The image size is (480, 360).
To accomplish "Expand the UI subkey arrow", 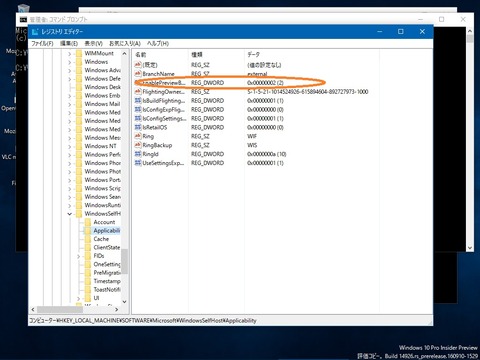I will 79,298.
